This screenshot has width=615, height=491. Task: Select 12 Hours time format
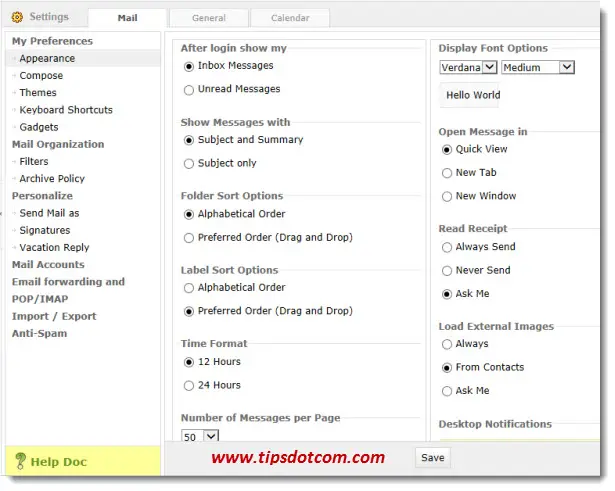click(189, 362)
